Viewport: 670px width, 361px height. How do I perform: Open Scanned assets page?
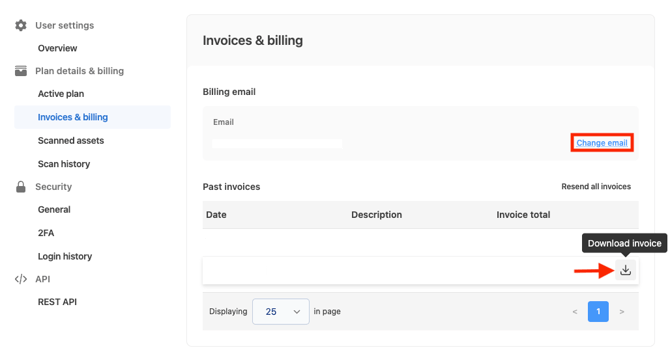pyautogui.click(x=71, y=141)
